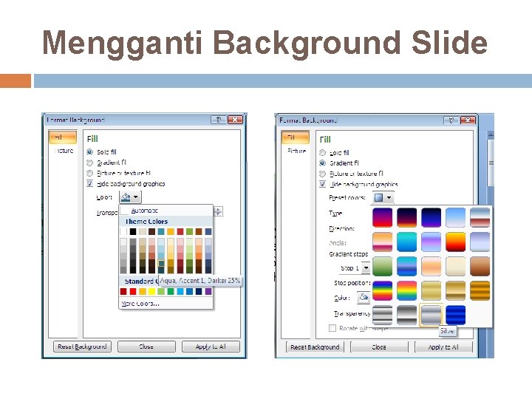Pick yellow standard color swatch
Screen dimensions: 532x399
[151, 291]
